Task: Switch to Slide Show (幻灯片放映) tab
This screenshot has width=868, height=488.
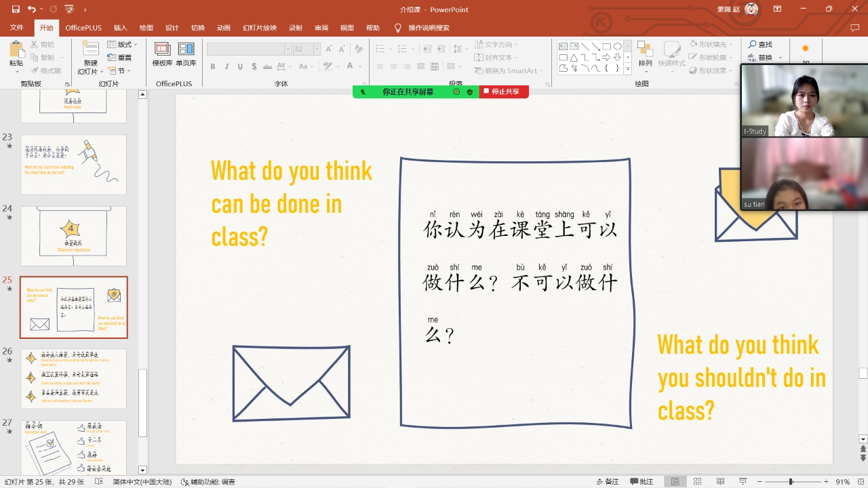Action: (260, 28)
